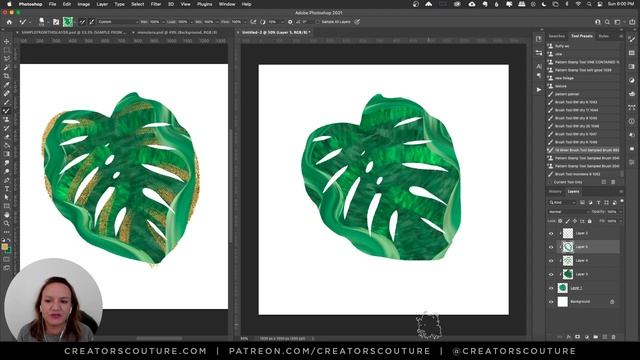Click the Home icon in options bar

click(9, 22)
